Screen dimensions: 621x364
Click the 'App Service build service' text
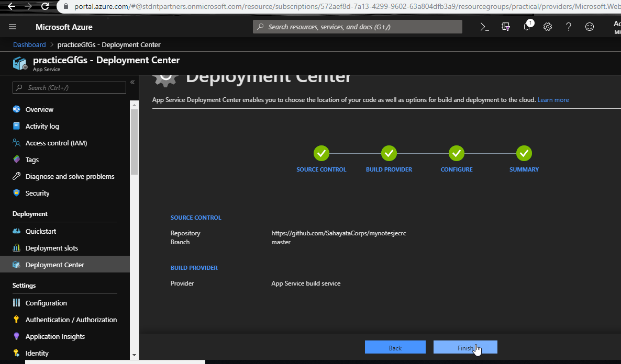click(x=306, y=283)
